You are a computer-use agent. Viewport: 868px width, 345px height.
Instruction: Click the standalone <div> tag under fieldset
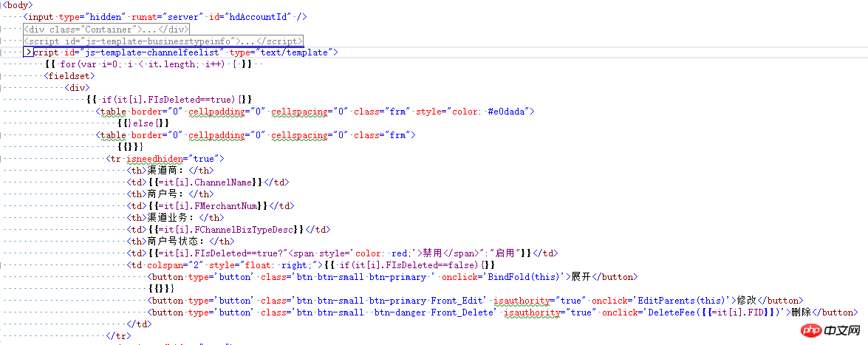click(77, 87)
